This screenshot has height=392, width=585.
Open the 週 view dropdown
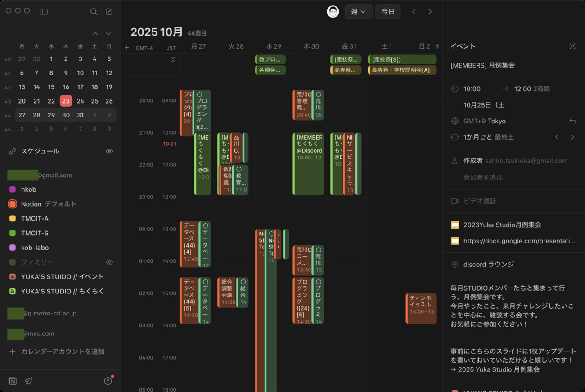pos(358,12)
